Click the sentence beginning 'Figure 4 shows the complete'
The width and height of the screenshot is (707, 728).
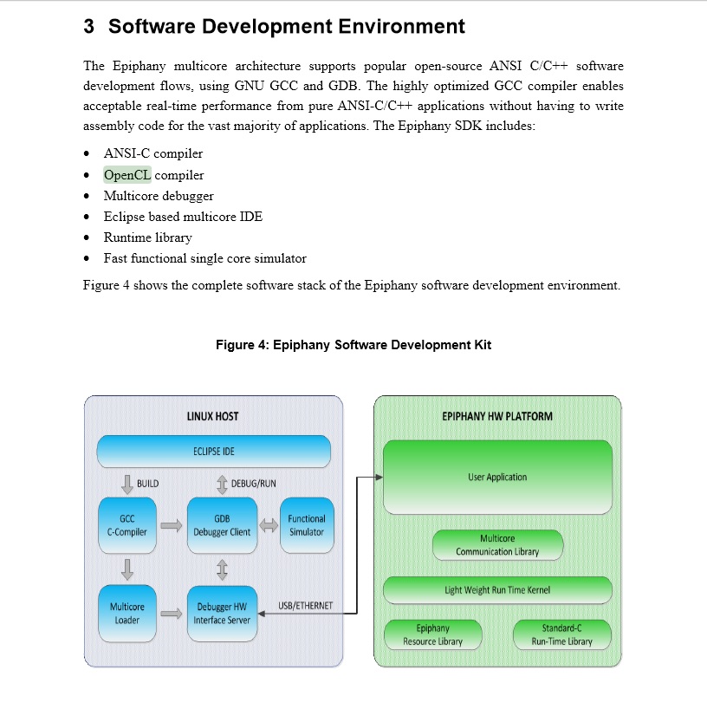[352, 285]
